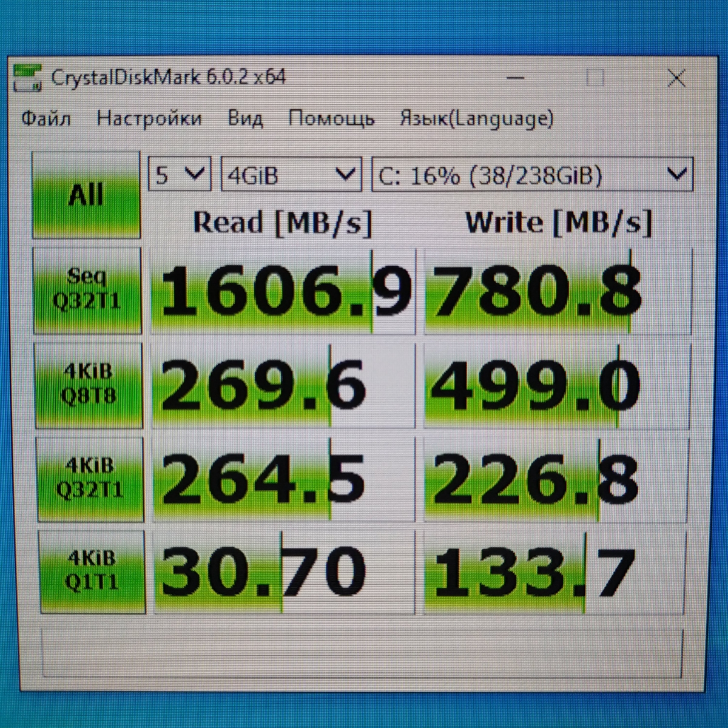Viewport: 728px width, 728px height.
Task: Open the Вид menu
Action: click(x=245, y=118)
